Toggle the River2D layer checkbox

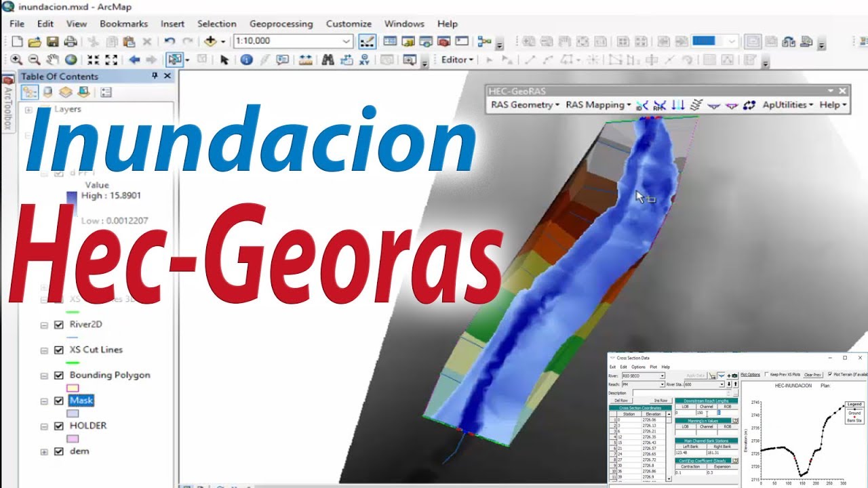pos(59,325)
